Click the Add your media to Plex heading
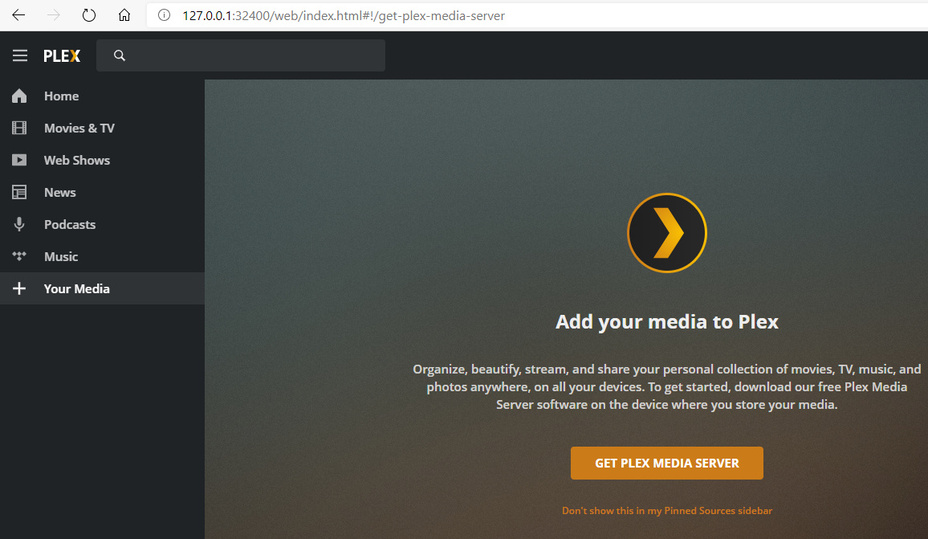928x539 pixels. (x=667, y=321)
